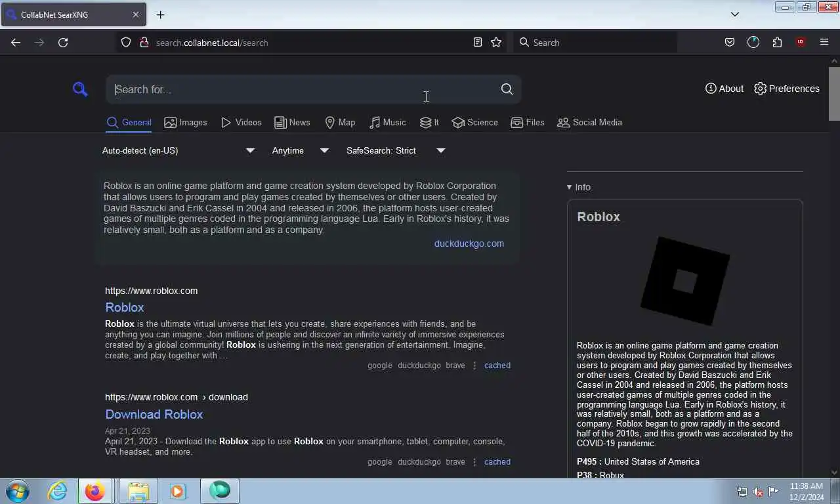Open the teal round taskbar app
The image size is (840, 504).
tap(219, 491)
